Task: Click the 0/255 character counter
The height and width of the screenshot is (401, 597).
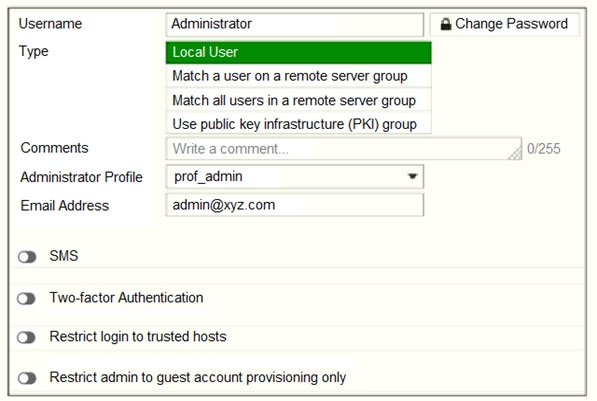Action: tap(543, 149)
